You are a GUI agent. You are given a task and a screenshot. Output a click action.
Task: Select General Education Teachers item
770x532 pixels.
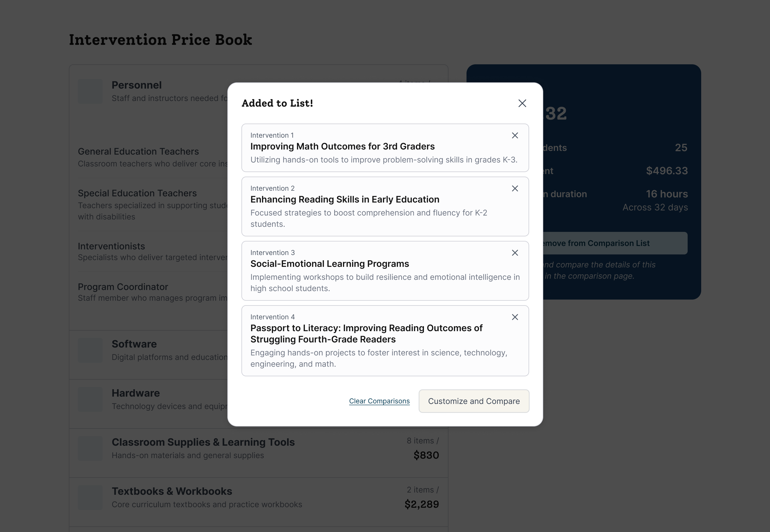153,157
